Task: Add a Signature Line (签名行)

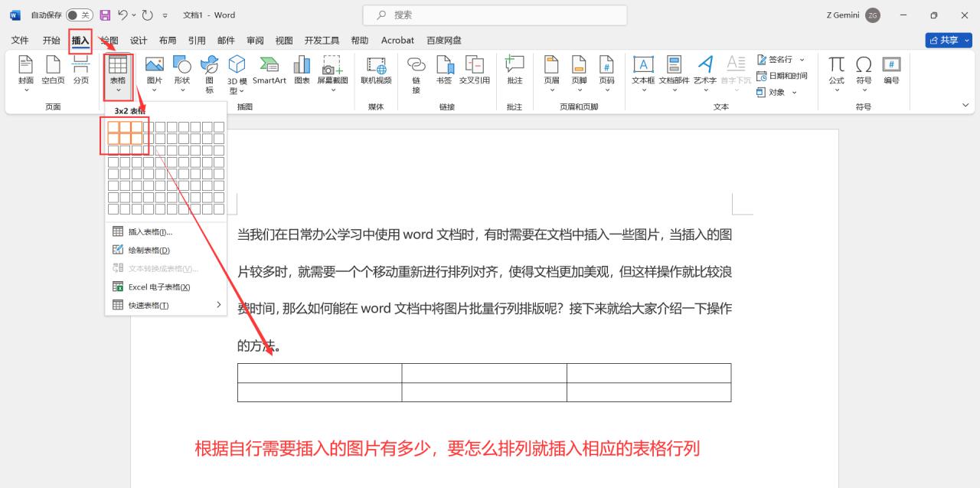Action: click(781, 60)
